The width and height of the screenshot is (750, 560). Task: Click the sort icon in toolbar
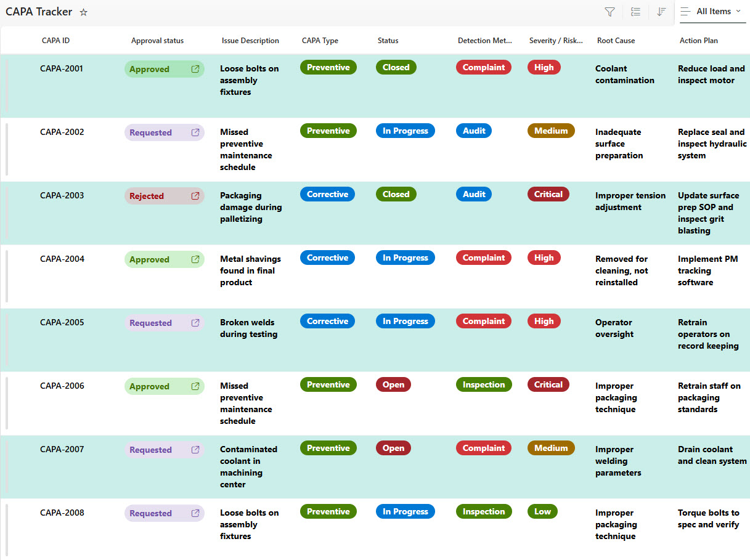[x=661, y=12]
